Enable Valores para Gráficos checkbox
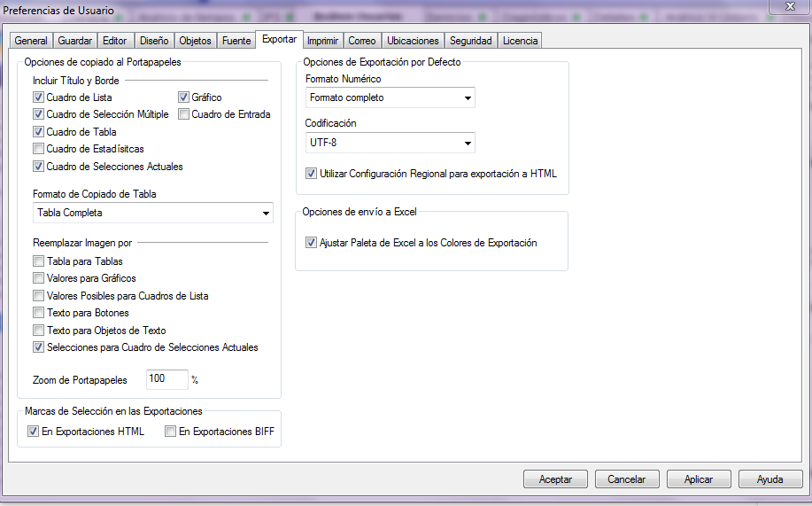This screenshot has height=506, width=812. pos(38,278)
